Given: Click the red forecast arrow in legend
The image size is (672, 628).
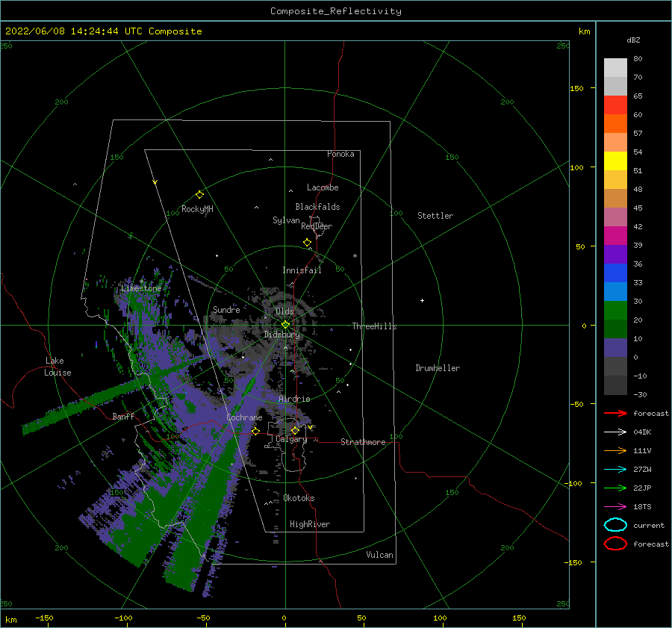Looking at the screenshot, I should pos(615,413).
